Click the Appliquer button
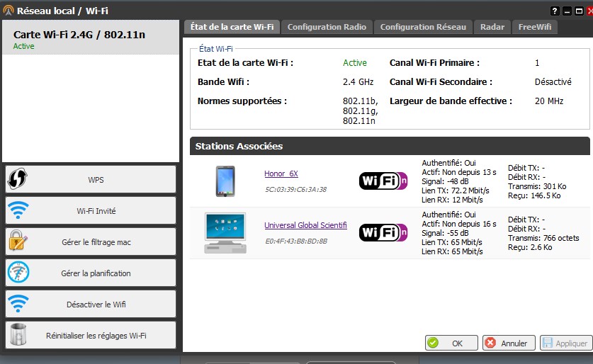The width and height of the screenshot is (593, 364). click(565, 343)
